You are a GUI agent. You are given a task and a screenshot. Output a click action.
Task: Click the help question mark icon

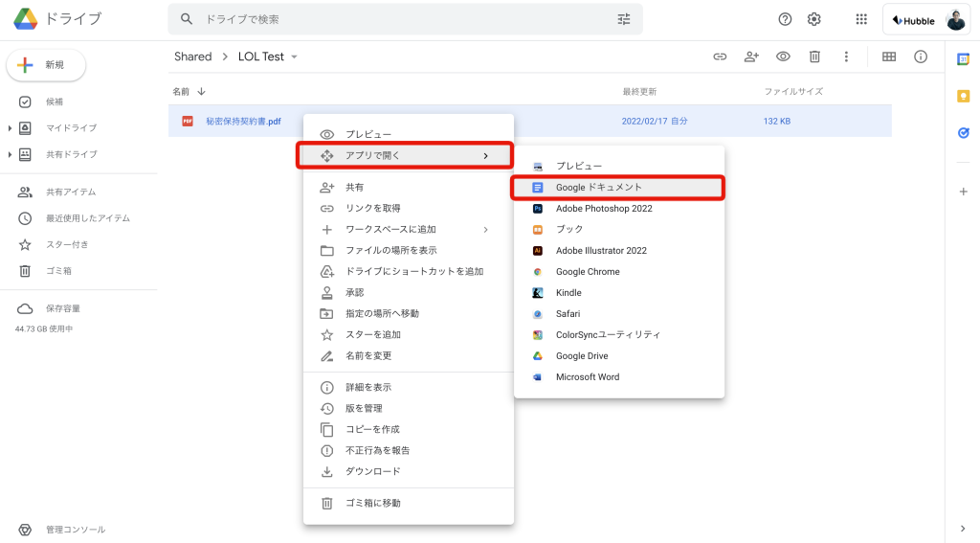[x=785, y=19]
